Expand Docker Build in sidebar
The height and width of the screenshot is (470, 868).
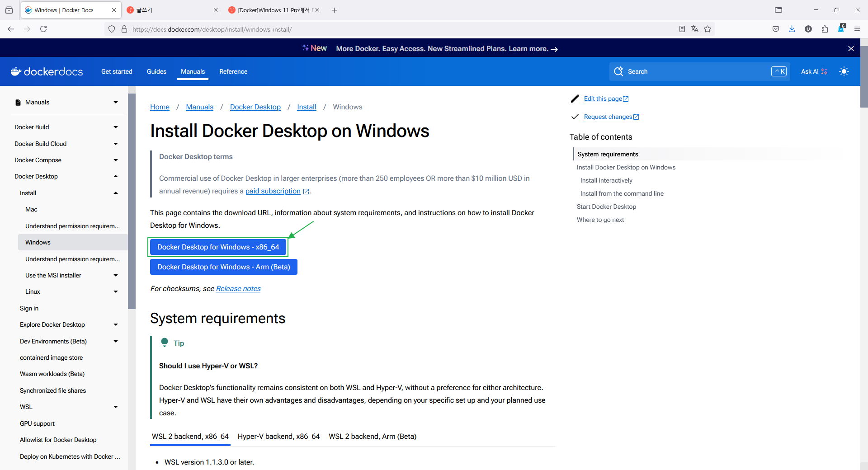click(116, 127)
